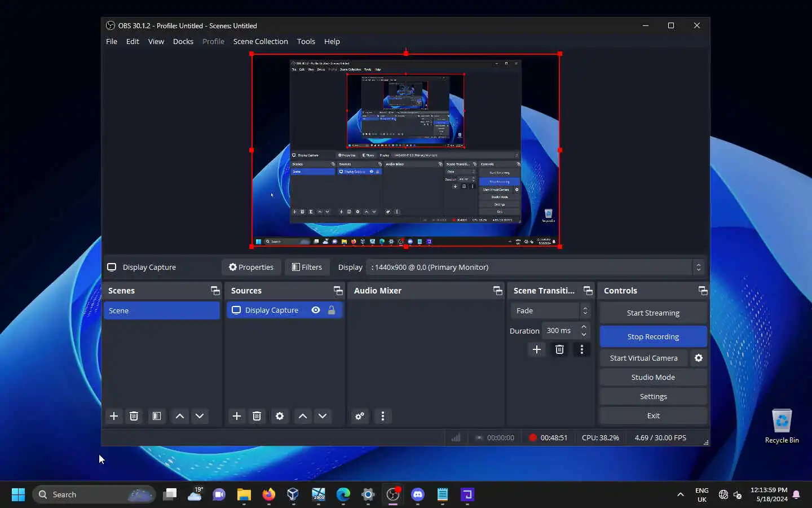Click the stream connection signal icon

[456, 437]
